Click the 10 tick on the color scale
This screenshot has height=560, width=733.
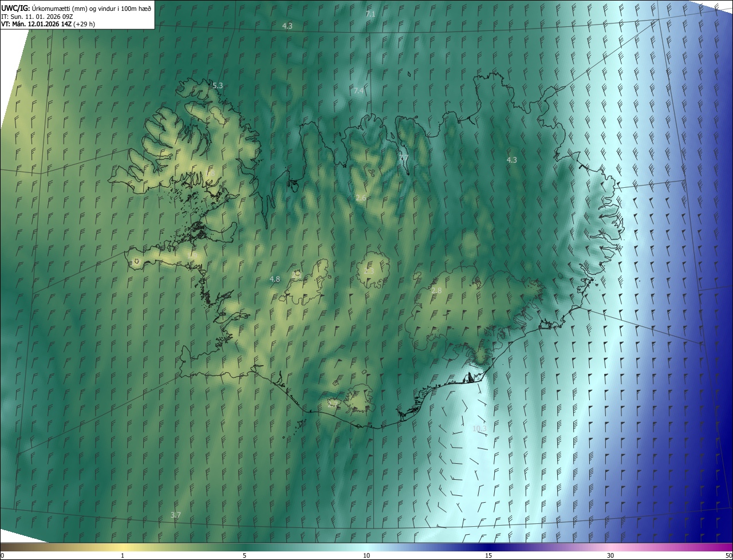pyautogui.click(x=366, y=556)
